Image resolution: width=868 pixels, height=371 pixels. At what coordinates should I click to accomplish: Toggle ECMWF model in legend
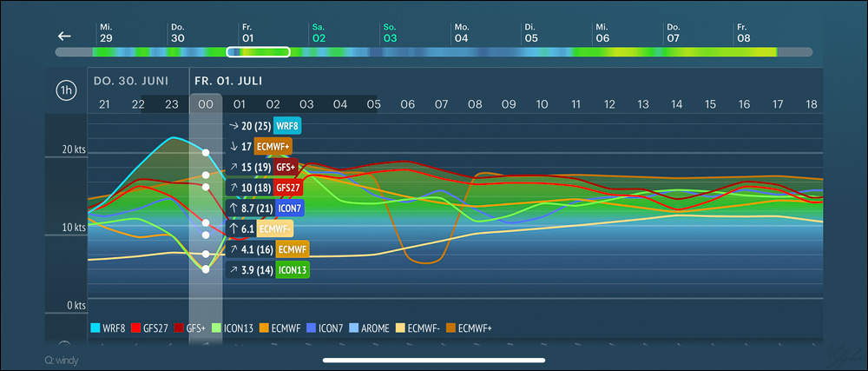coord(279,328)
